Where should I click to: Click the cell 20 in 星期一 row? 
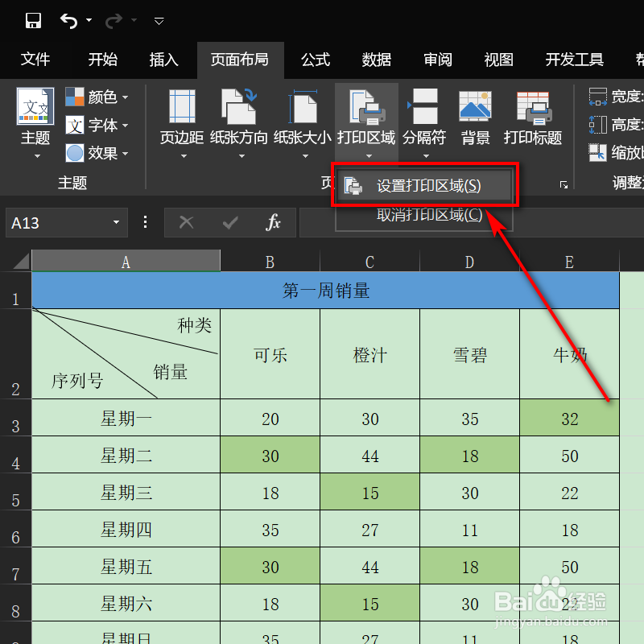pos(270,418)
